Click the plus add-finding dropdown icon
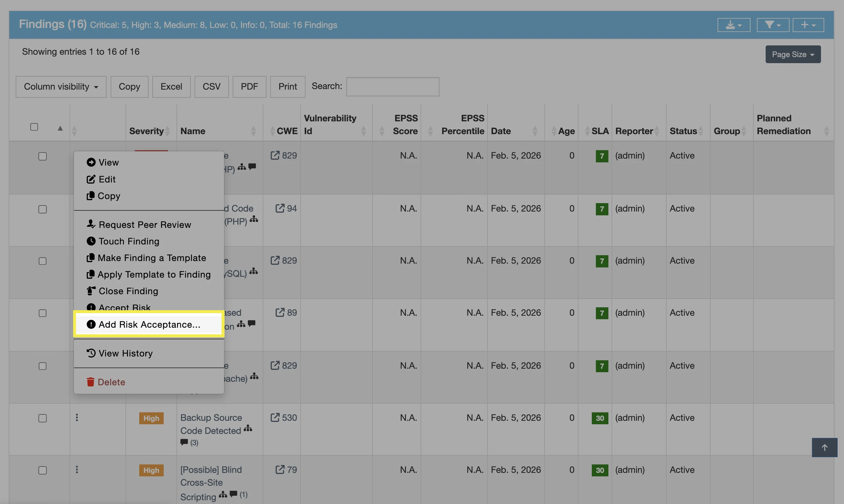Screen dimensions: 844x504 (x=808, y=25)
